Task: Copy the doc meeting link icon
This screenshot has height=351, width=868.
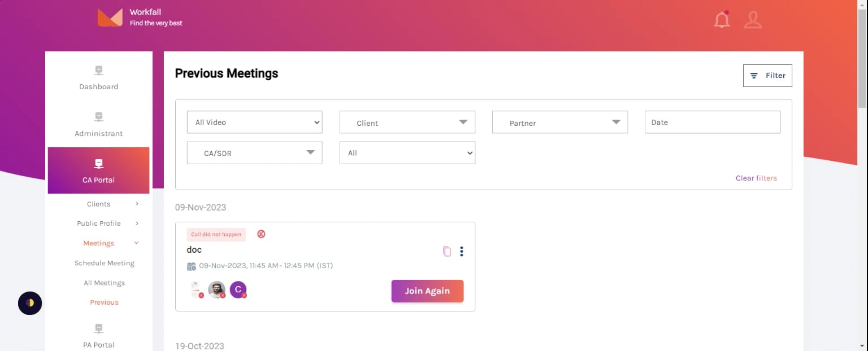Action: pyautogui.click(x=447, y=252)
